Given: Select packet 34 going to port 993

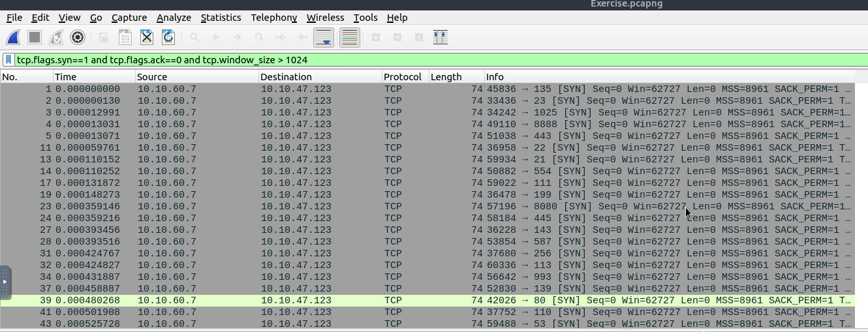Looking at the screenshot, I should pos(426,277).
